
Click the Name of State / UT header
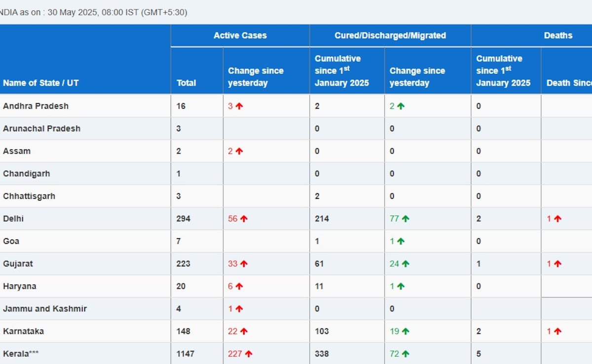(40, 83)
